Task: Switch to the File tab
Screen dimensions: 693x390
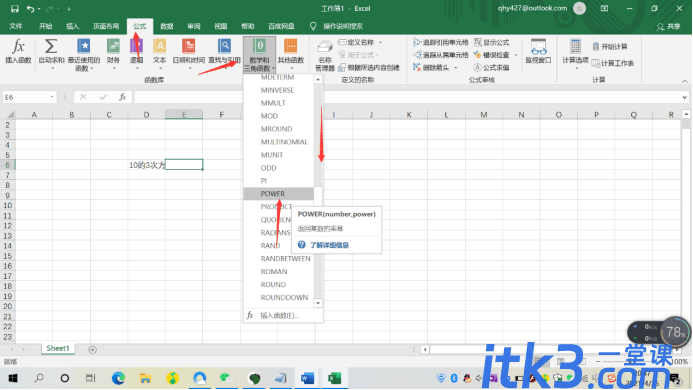Action: click(x=16, y=26)
